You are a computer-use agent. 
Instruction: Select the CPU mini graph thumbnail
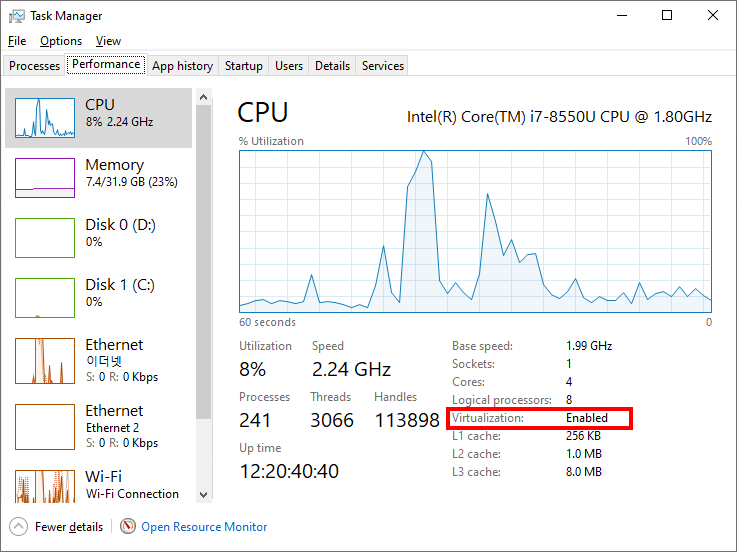pos(44,118)
